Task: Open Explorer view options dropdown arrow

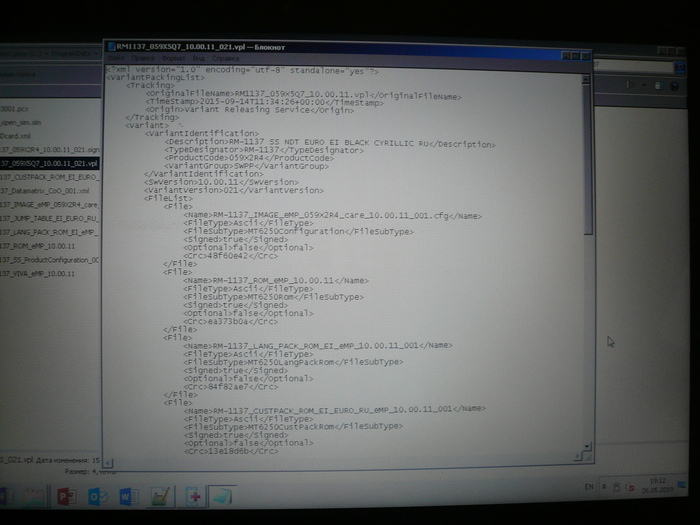Action: point(644,85)
